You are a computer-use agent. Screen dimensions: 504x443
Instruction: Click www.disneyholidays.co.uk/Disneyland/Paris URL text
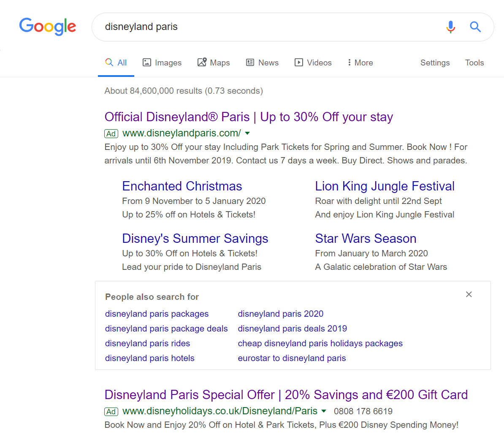click(220, 411)
